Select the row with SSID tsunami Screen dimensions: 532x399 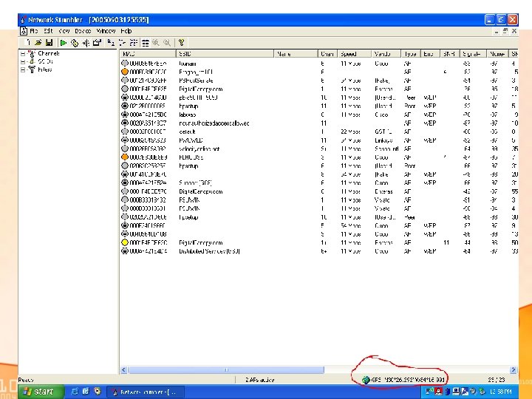[319, 64]
